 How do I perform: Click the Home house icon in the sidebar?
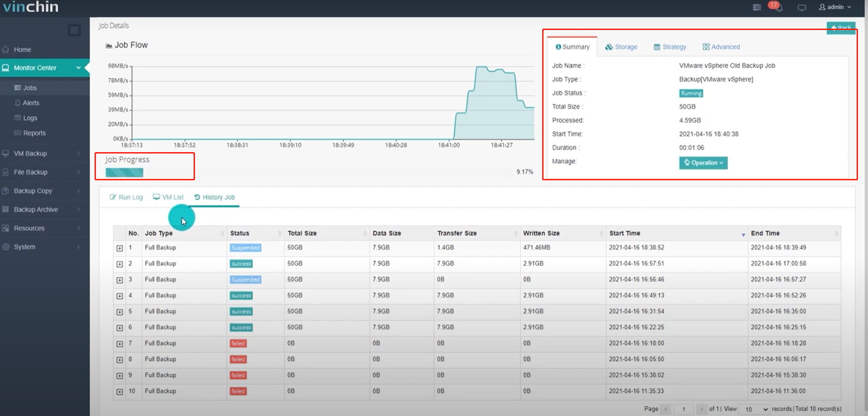[x=5, y=50]
